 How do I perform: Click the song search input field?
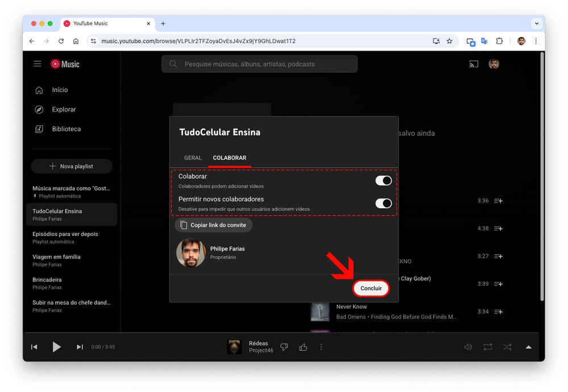pyautogui.click(x=260, y=64)
